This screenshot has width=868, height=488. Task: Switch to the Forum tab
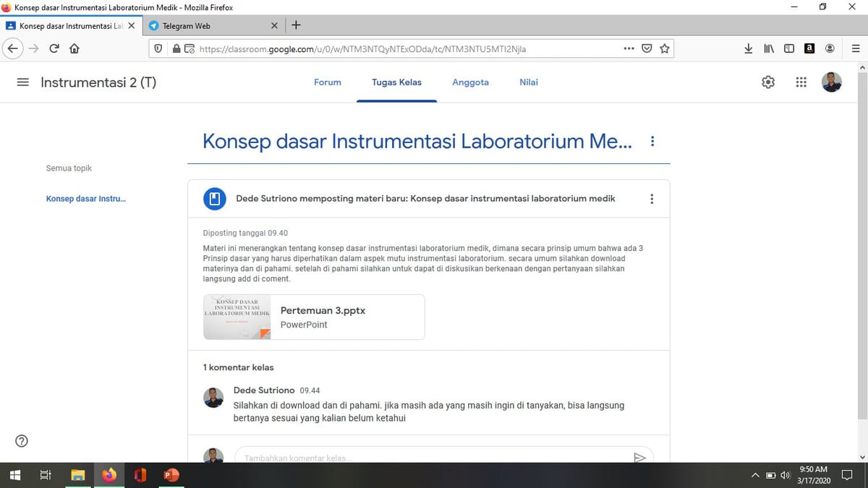[327, 82]
